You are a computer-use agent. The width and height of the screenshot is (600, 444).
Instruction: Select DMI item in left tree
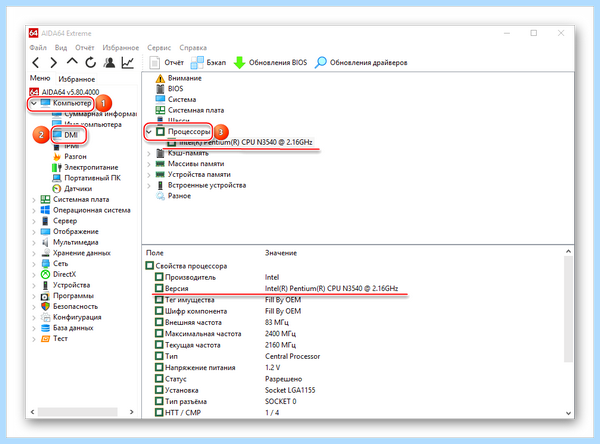[71, 135]
